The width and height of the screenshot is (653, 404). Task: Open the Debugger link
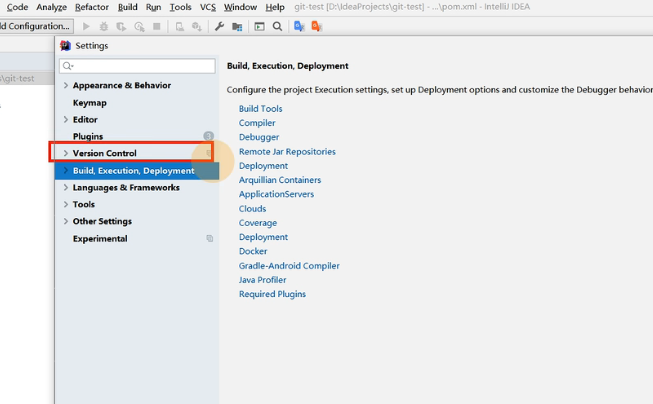pos(259,137)
